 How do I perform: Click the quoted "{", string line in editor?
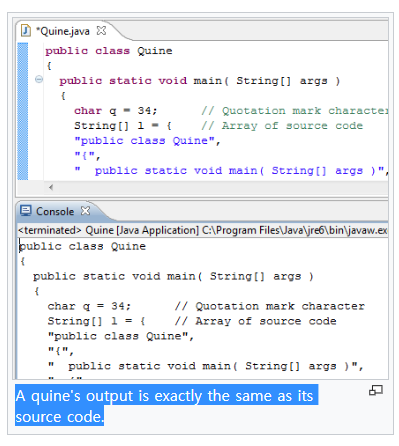(x=87, y=155)
